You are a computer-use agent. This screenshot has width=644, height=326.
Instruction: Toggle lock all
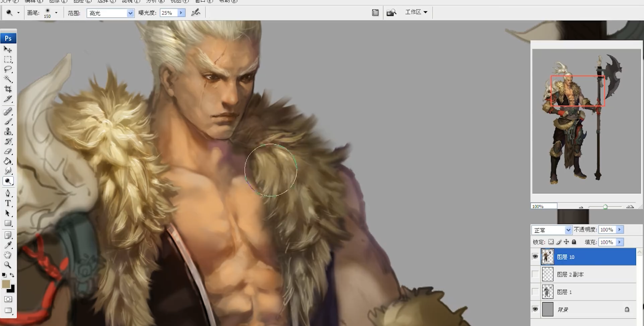coord(574,242)
